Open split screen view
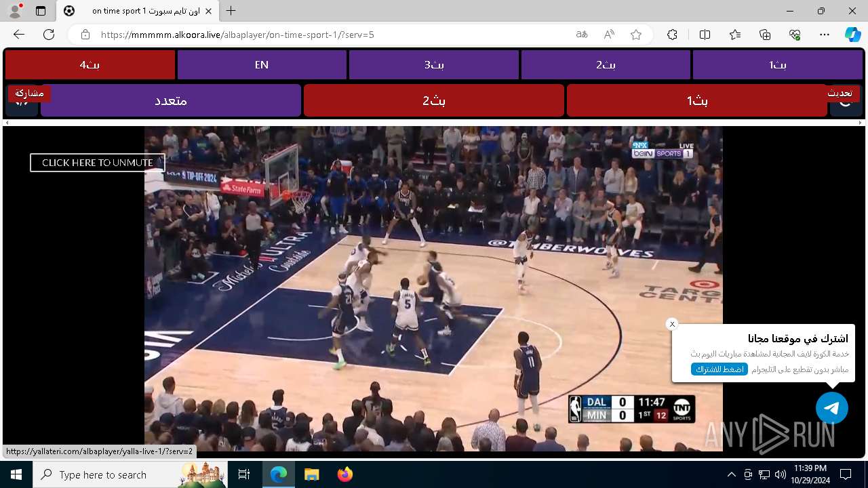Screen dimensions: 868x488 click(x=705, y=35)
